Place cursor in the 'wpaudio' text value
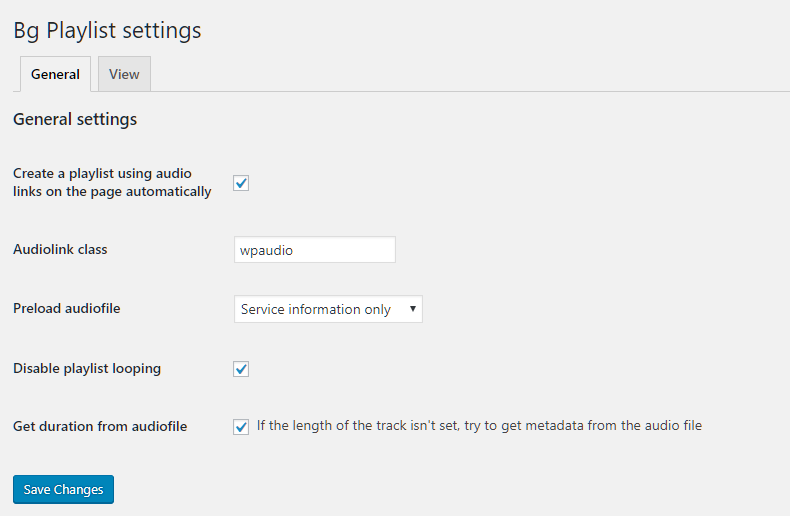 [266, 250]
